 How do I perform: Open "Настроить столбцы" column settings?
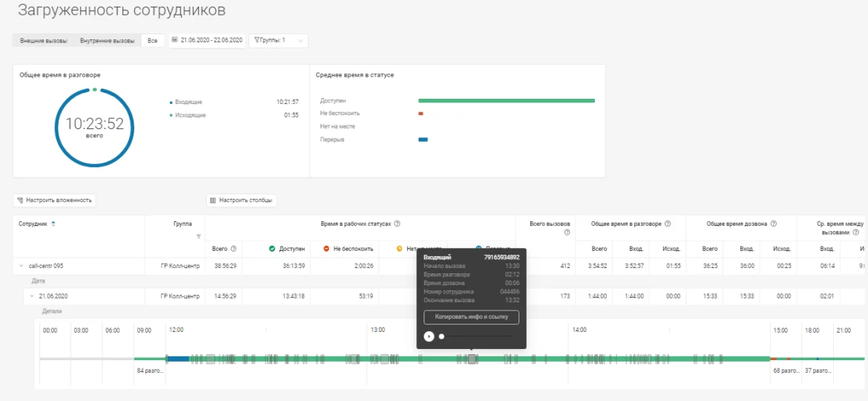pyautogui.click(x=242, y=200)
